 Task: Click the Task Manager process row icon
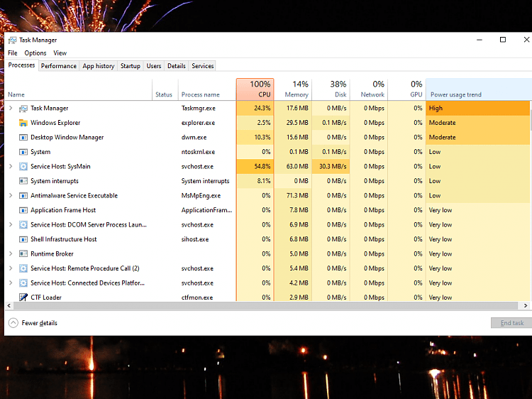23,109
